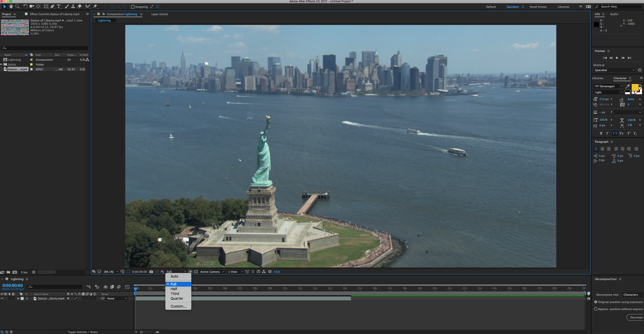Open the Parent None dropdown
Image resolution: width=644 pixels, height=334 pixels.
point(117,298)
